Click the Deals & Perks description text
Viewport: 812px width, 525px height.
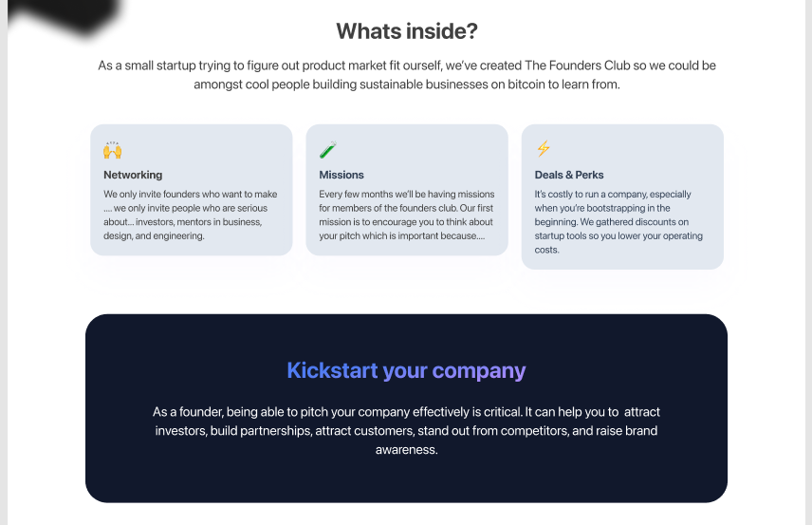coord(618,222)
